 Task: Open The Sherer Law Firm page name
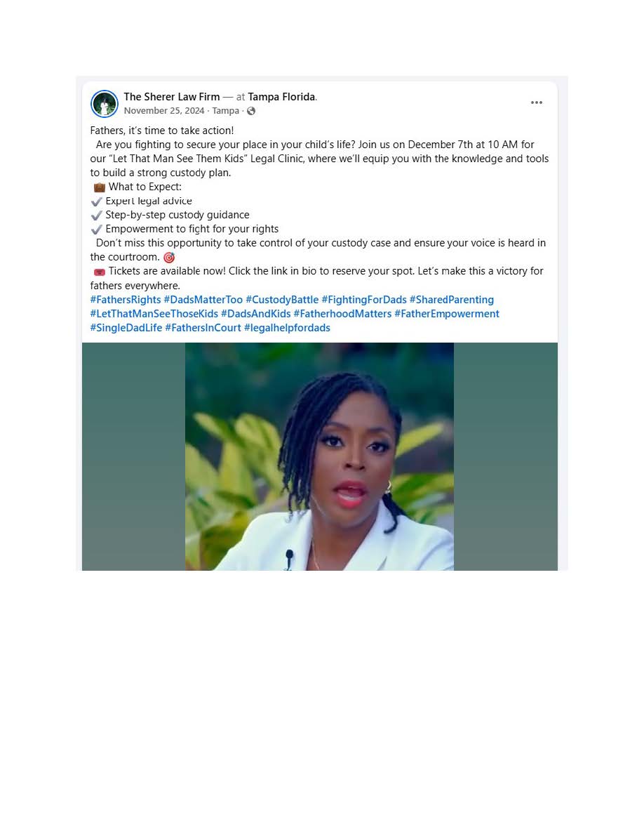(172, 97)
